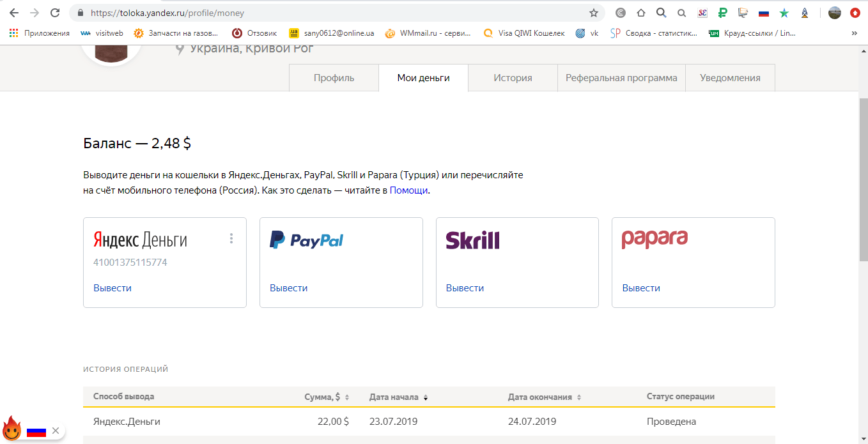868x444 pixels.
Task: Close the Hola VPN popup
Action: click(x=56, y=431)
